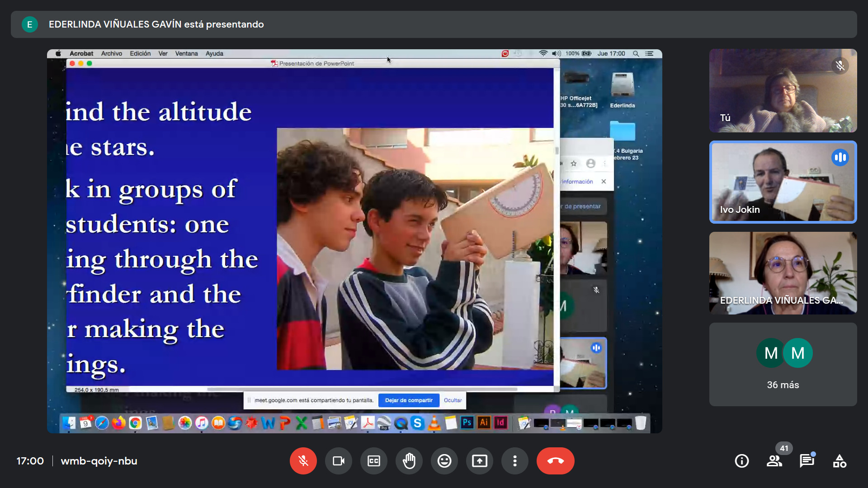Image resolution: width=868 pixels, height=488 pixels.
Task: Open Adobe Acrobat from the Dock
Action: click(368, 423)
